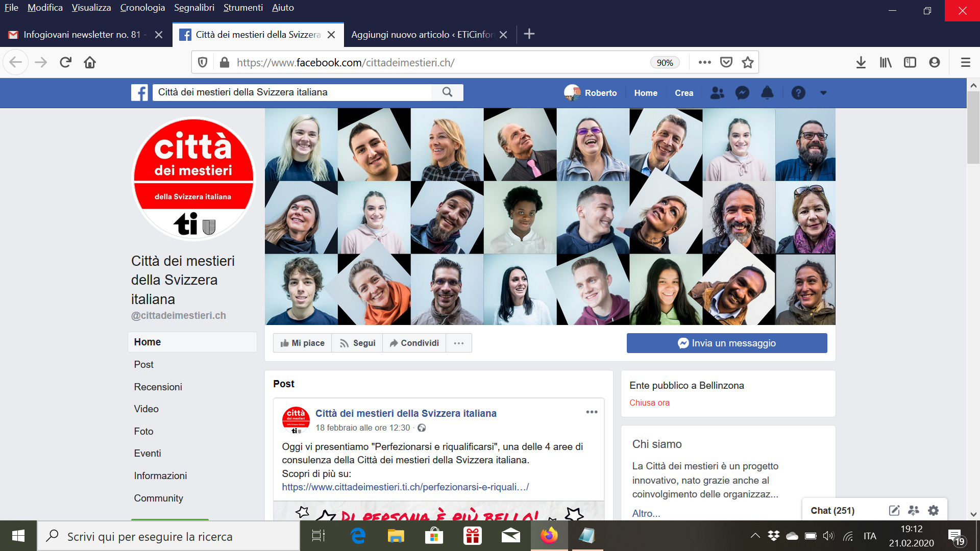980x551 pixels.
Task: Click the Mi piace button
Action: point(303,343)
